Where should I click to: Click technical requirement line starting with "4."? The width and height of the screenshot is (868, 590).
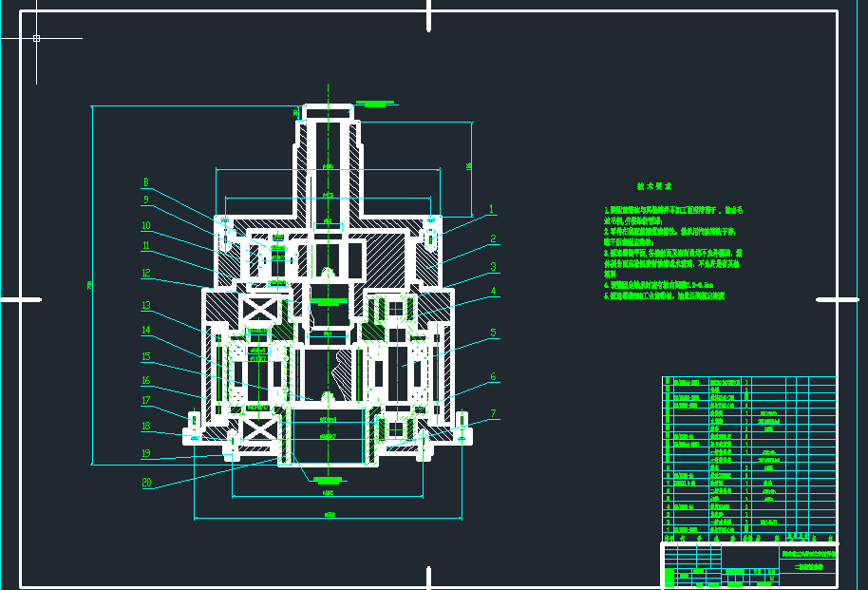pos(659,285)
